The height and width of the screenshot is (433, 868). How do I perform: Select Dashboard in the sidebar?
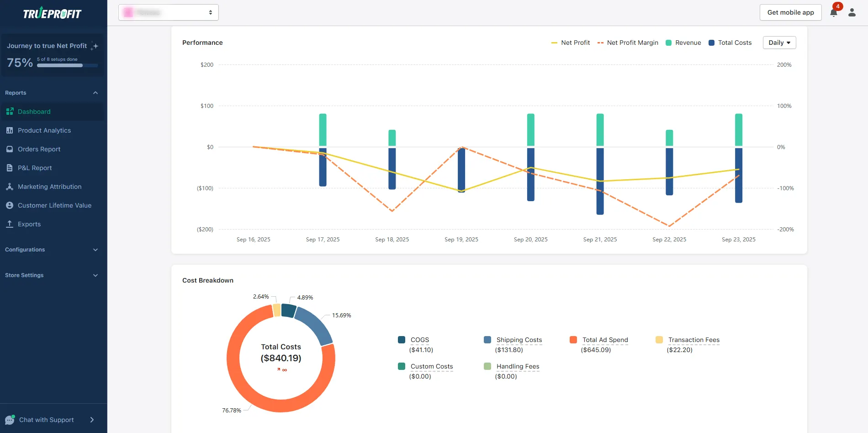(34, 112)
